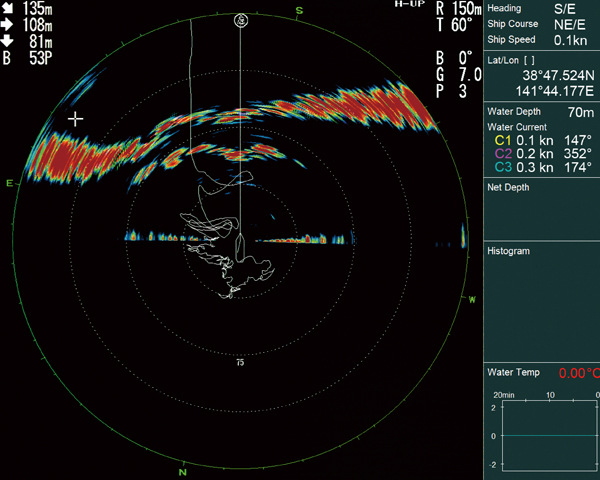Screen dimensions: 600x480
Task: Click the circled marker at top of heading line
Action: coord(240,19)
